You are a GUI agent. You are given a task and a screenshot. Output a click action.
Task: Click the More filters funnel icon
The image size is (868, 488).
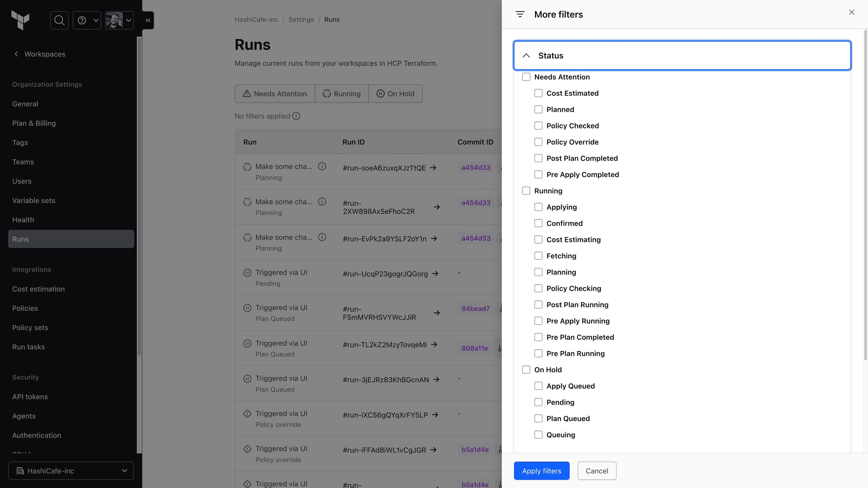[520, 14]
